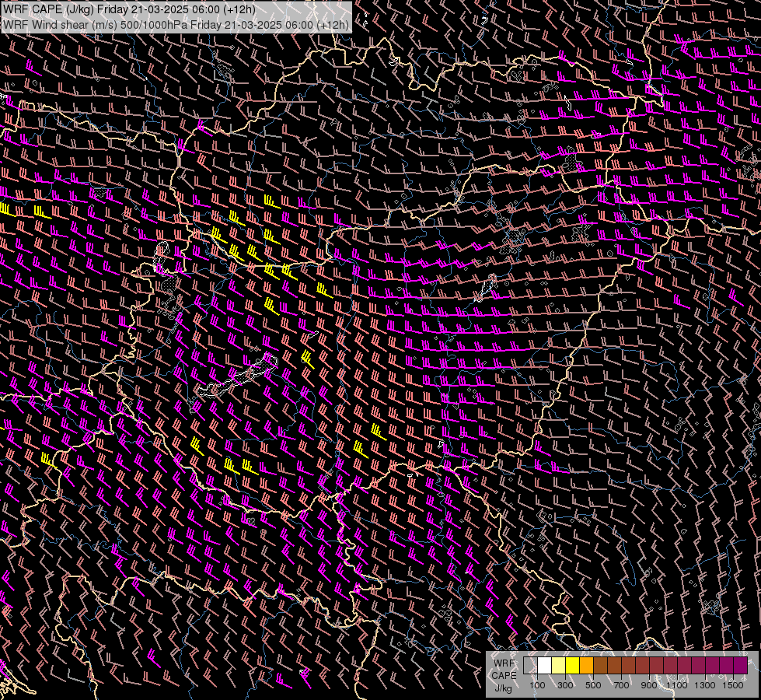Screen dimensions: 761x700
Task: Click the WRF word in the legend
Action: [x=504, y=663]
